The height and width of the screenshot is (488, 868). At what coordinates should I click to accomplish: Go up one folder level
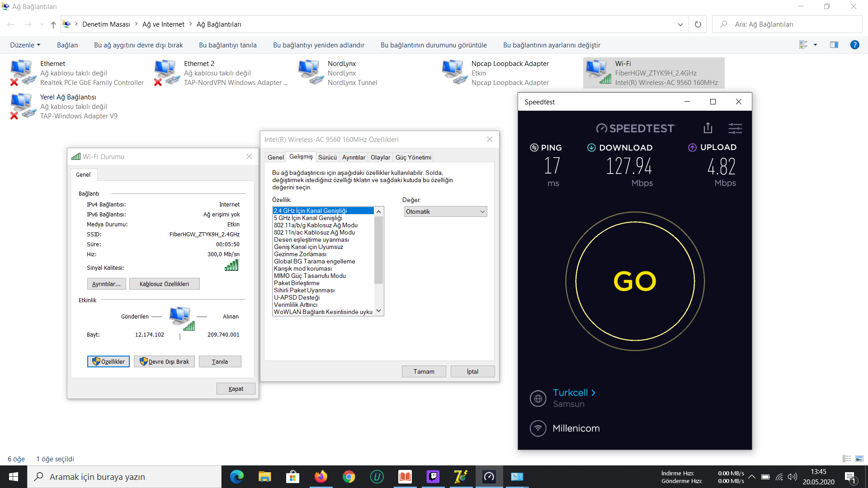tap(53, 24)
